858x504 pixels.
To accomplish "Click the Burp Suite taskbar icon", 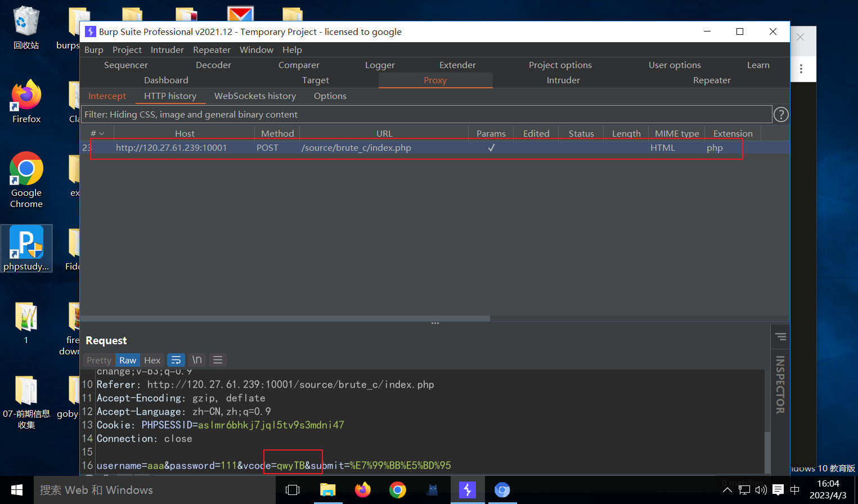I will 467,490.
